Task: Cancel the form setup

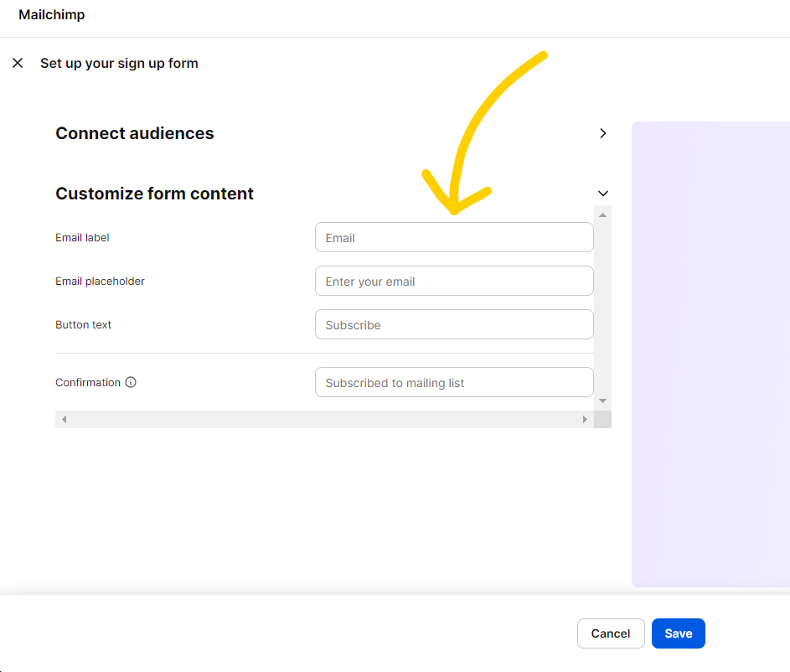Action: pos(611,633)
